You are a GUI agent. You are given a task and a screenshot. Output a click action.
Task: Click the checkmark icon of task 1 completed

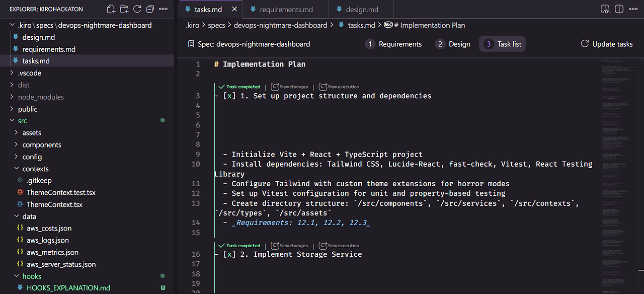(221, 87)
